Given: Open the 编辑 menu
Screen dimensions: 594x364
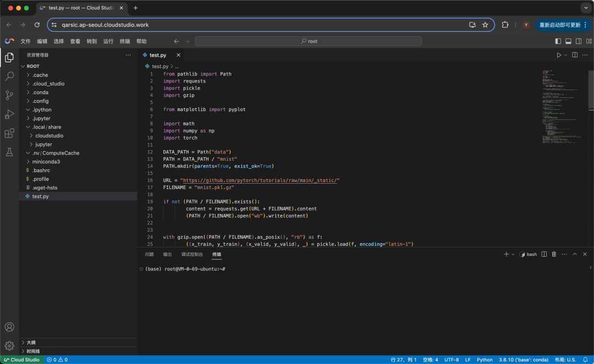Looking at the screenshot, I should pos(42,41).
